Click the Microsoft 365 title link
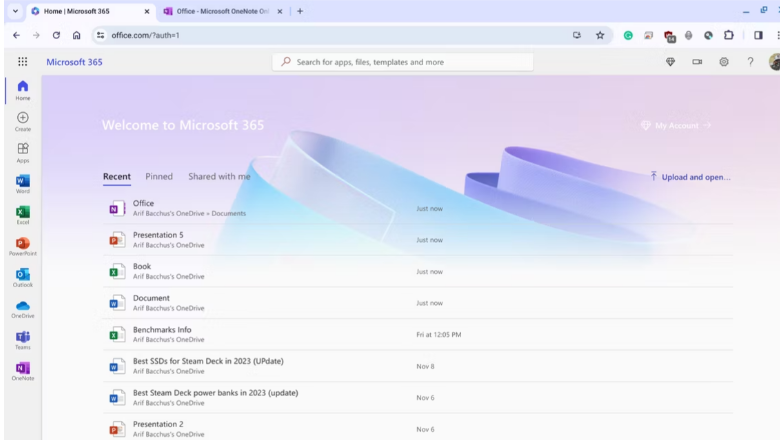The width and height of the screenshot is (780, 440). tap(74, 62)
